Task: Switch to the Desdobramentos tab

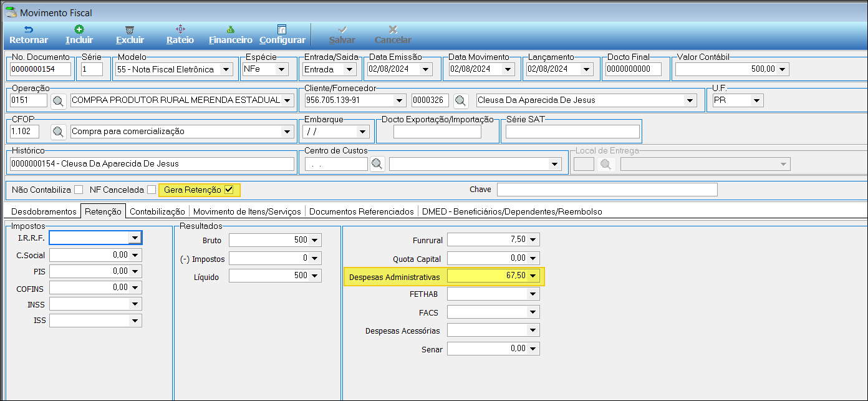Action: [x=44, y=211]
